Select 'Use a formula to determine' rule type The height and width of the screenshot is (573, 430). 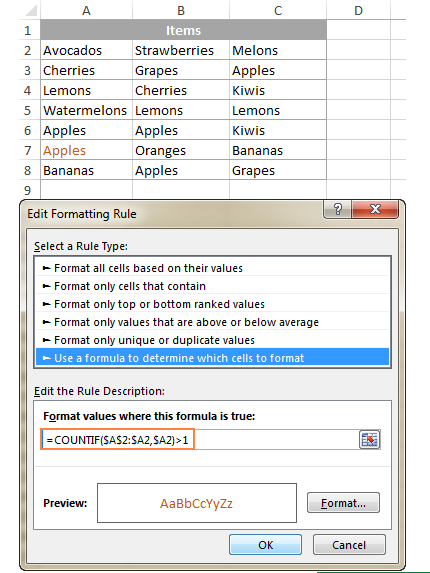(213, 358)
